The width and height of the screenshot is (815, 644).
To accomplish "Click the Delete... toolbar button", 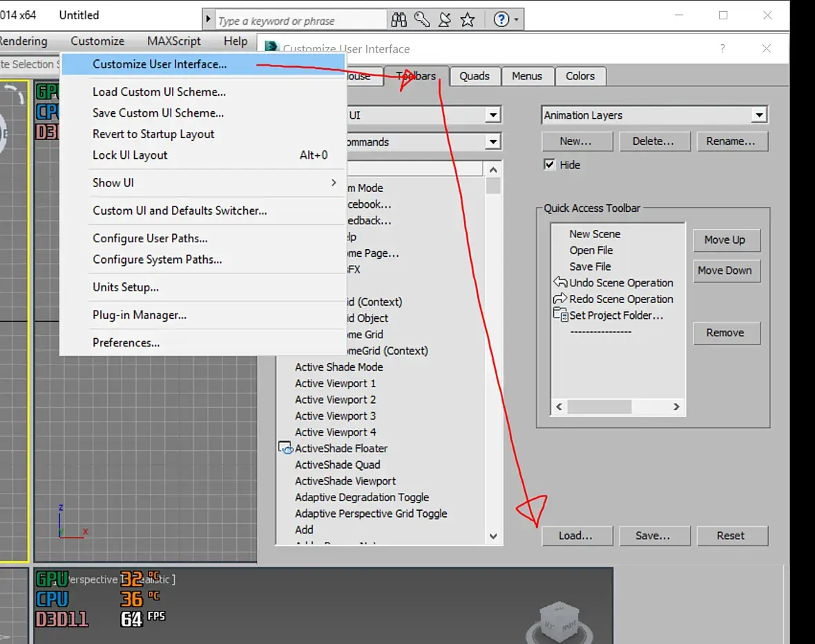I will click(x=654, y=142).
